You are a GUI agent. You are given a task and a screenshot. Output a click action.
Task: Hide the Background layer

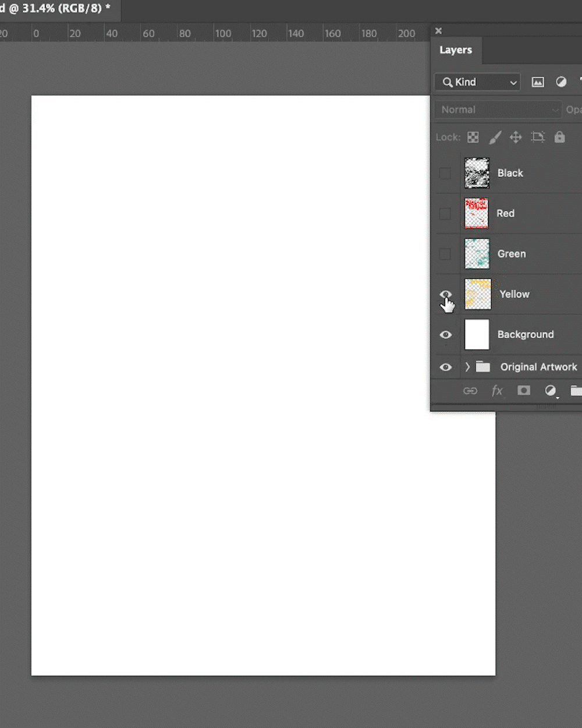445,335
